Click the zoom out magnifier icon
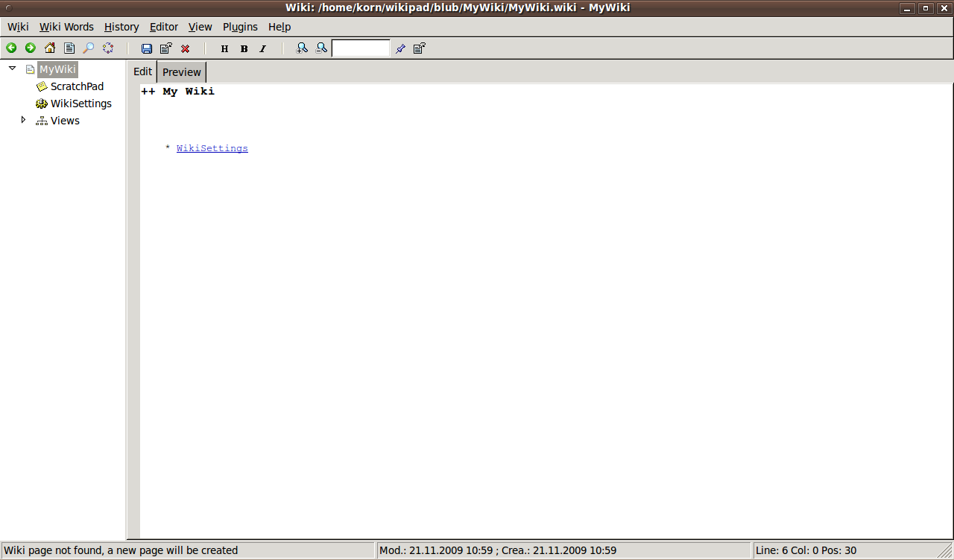Image resolution: width=954 pixels, height=560 pixels. [x=321, y=48]
